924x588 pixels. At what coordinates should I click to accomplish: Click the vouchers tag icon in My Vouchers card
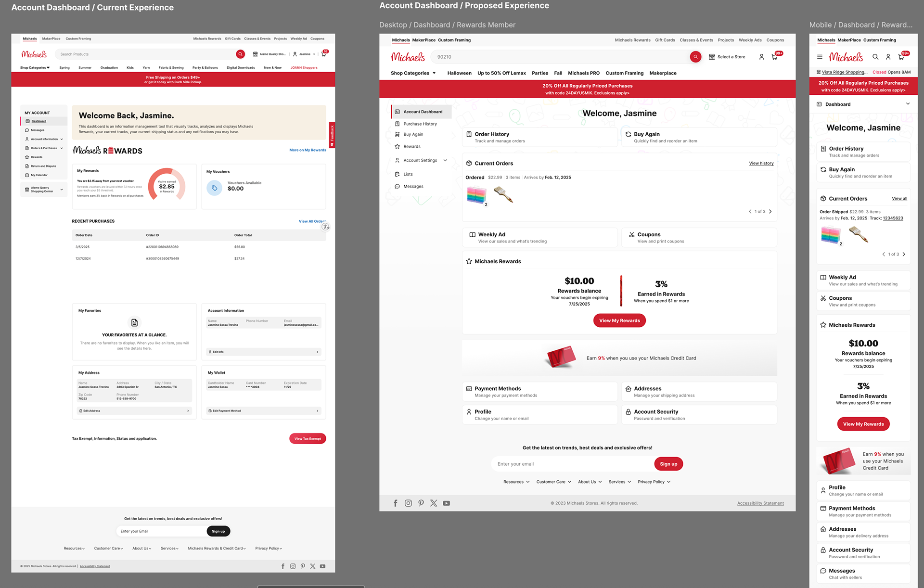(x=214, y=188)
